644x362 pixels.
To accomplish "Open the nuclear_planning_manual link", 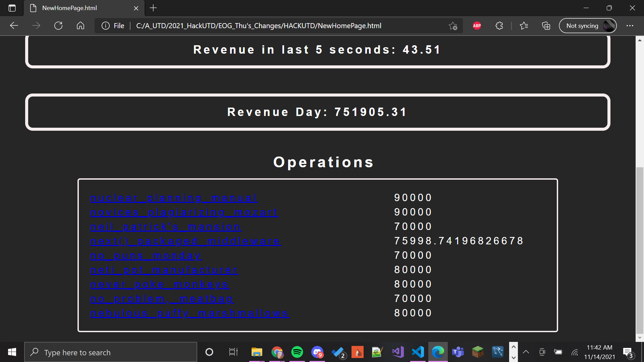I will tap(174, 198).
